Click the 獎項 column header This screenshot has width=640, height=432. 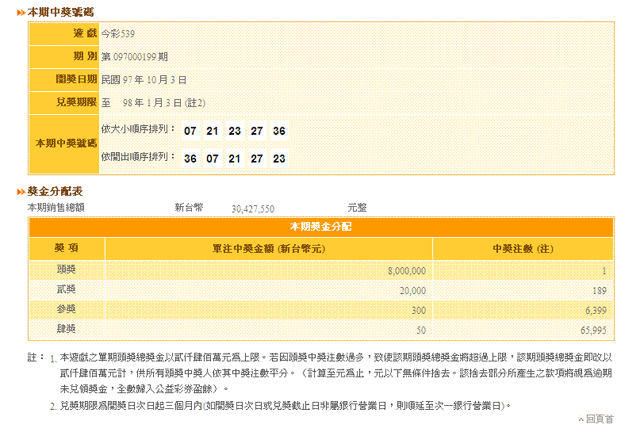(x=67, y=248)
